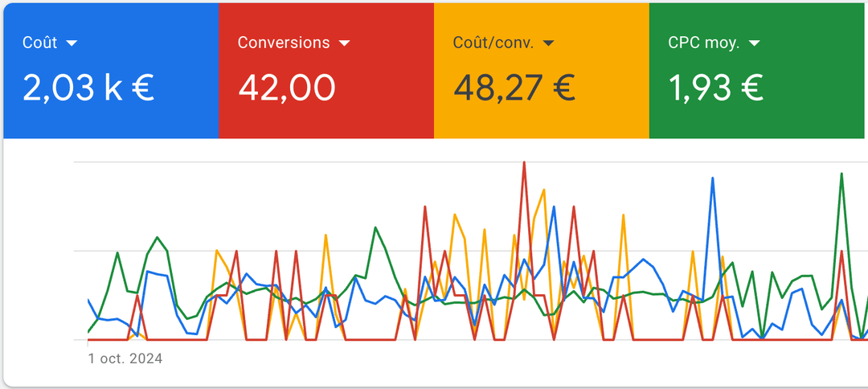The height and width of the screenshot is (389, 868).
Task: Click the 1,93 € average CPC value
Action: pyautogui.click(x=715, y=88)
